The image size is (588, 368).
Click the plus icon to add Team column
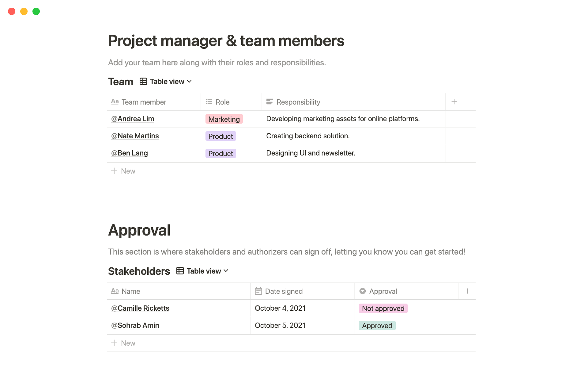click(454, 102)
